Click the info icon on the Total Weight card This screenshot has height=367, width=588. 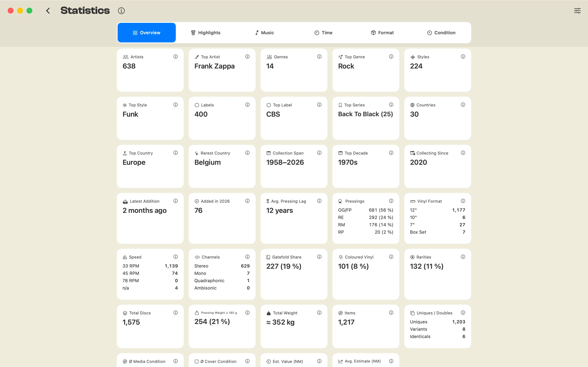click(319, 313)
